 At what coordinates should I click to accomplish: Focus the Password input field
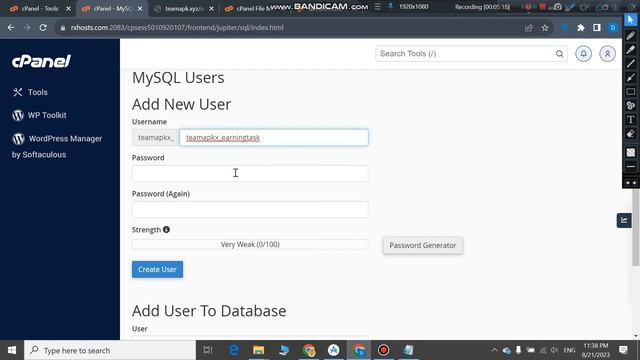[250, 173]
